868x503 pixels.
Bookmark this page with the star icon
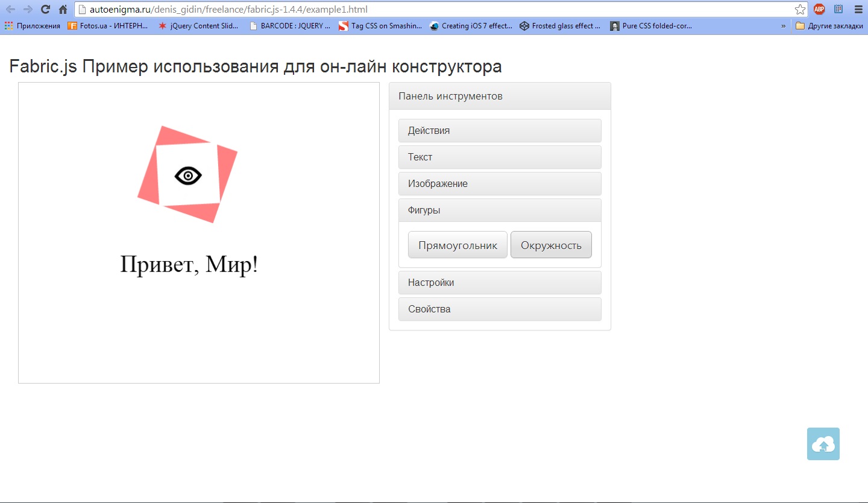pyautogui.click(x=800, y=9)
